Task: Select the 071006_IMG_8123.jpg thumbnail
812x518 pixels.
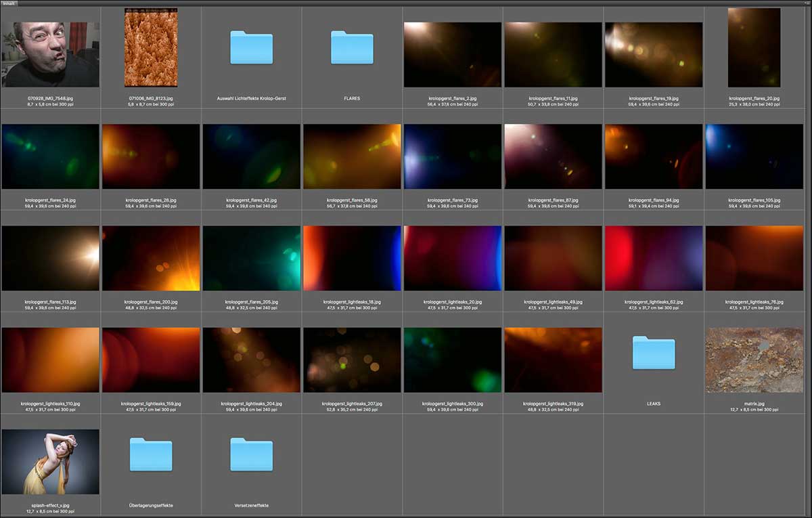Action: pyautogui.click(x=151, y=47)
